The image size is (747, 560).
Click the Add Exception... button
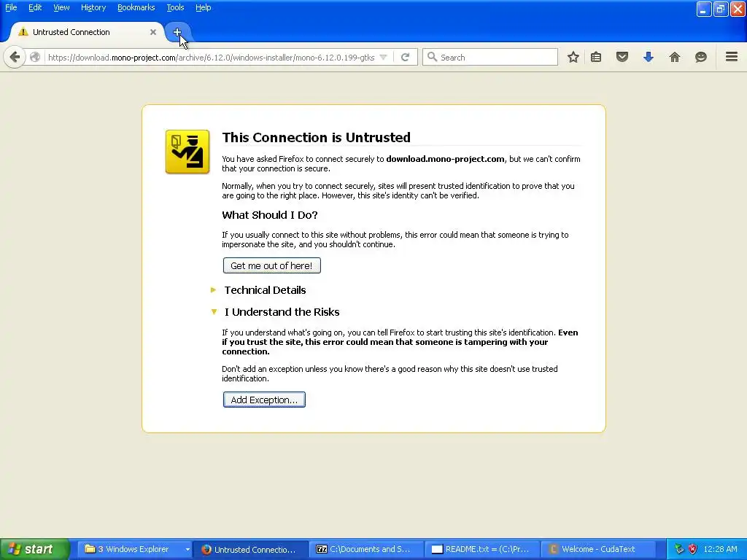click(x=264, y=400)
